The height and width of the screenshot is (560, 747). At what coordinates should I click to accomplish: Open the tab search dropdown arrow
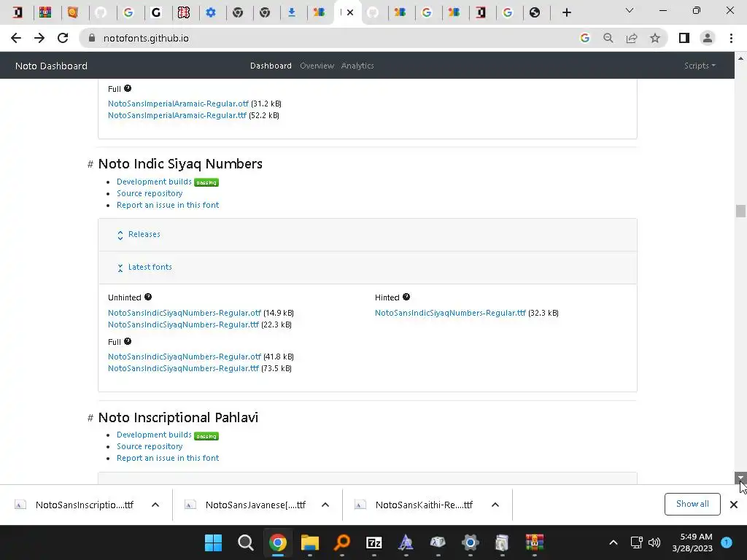click(x=630, y=10)
